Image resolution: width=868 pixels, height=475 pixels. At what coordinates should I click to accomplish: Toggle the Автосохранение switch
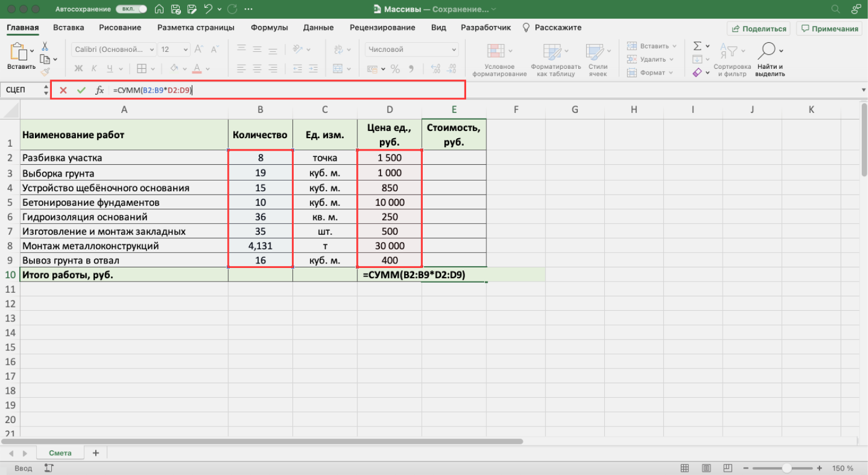[x=131, y=9]
